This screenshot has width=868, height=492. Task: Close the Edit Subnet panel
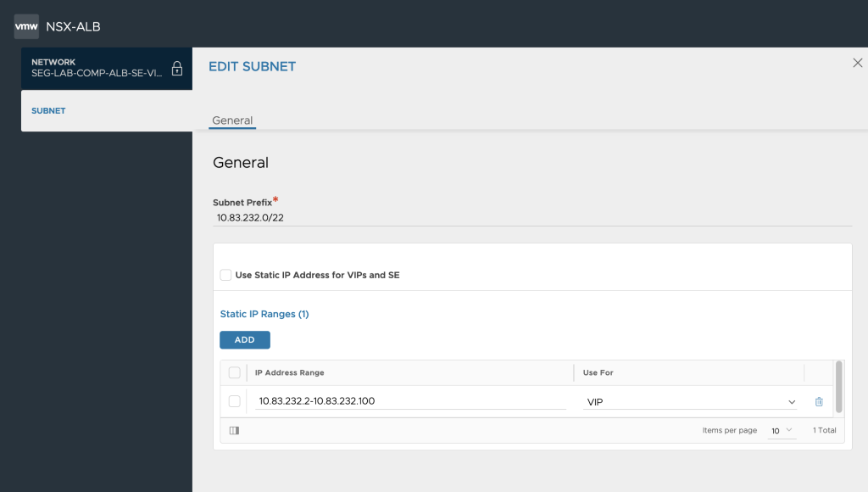point(858,63)
